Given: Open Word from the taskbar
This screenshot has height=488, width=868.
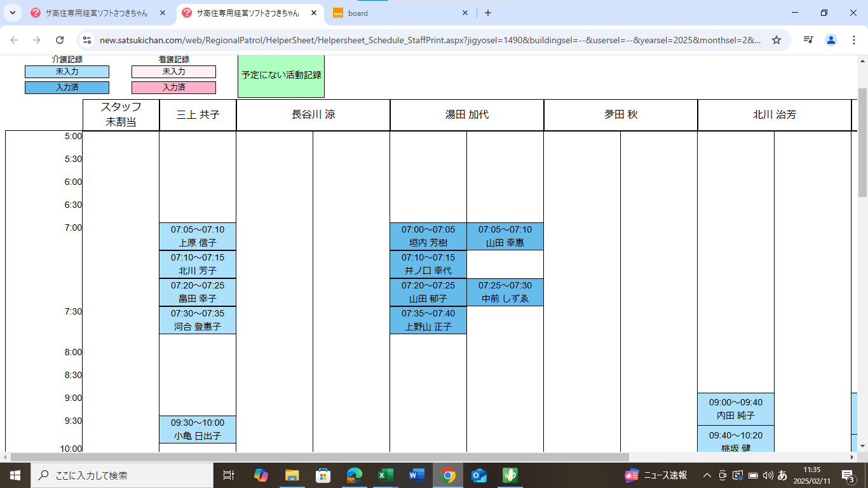Looking at the screenshot, I should point(416,475).
